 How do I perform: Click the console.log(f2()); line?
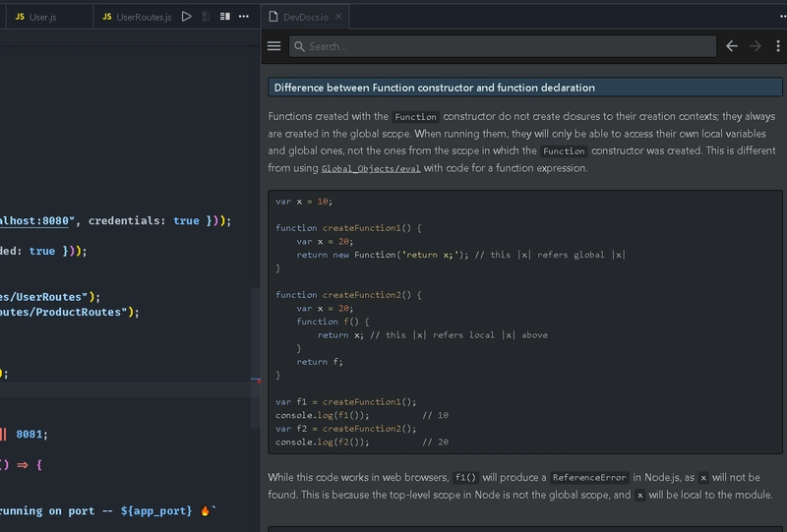pyautogui.click(x=323, y=442)
